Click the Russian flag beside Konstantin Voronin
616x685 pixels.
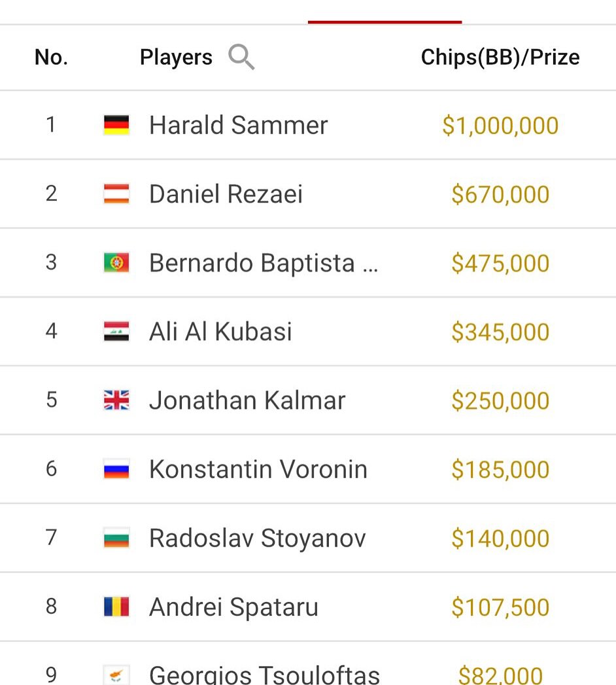(x=116, y=469)
